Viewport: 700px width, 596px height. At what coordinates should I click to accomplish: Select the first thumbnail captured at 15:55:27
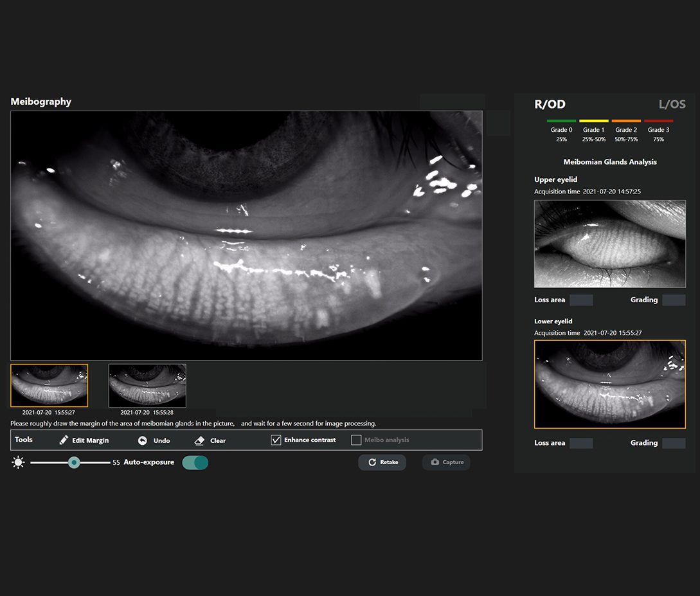pos(49,386)
